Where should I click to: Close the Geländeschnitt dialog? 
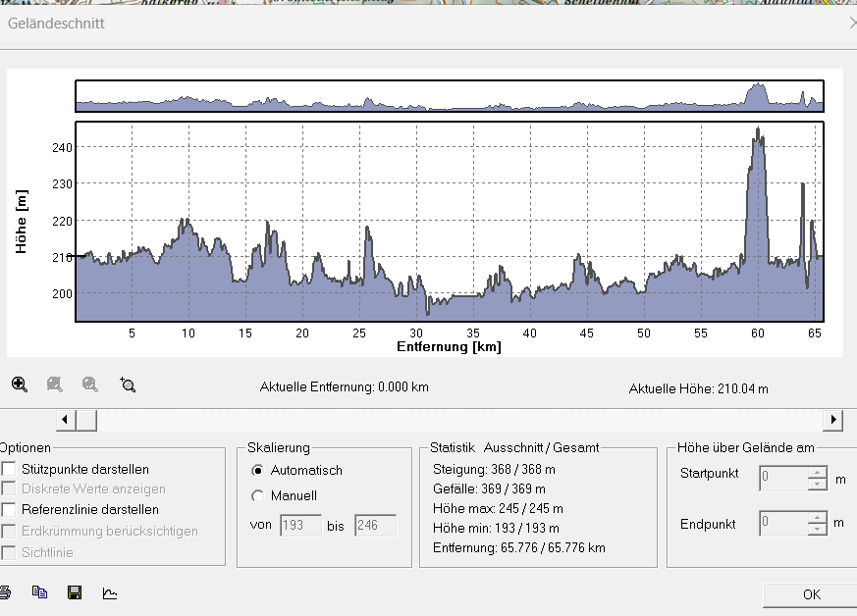tap(853, 23)
